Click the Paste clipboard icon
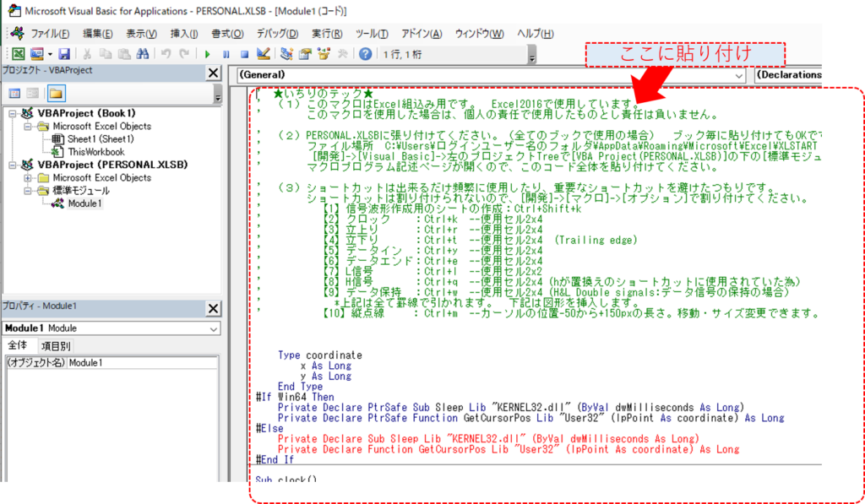Image resolution: width=865 pixels, height=504 pixels. [x=125, y=53]
